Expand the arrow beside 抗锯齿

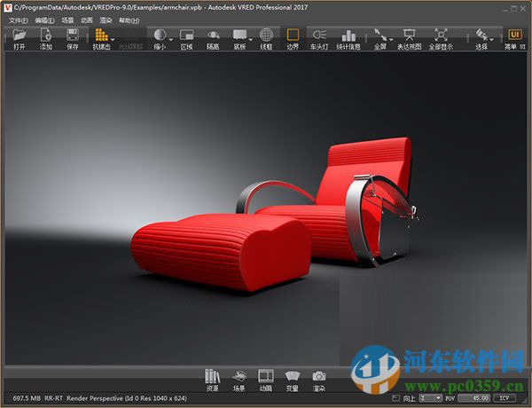(113, 39)
